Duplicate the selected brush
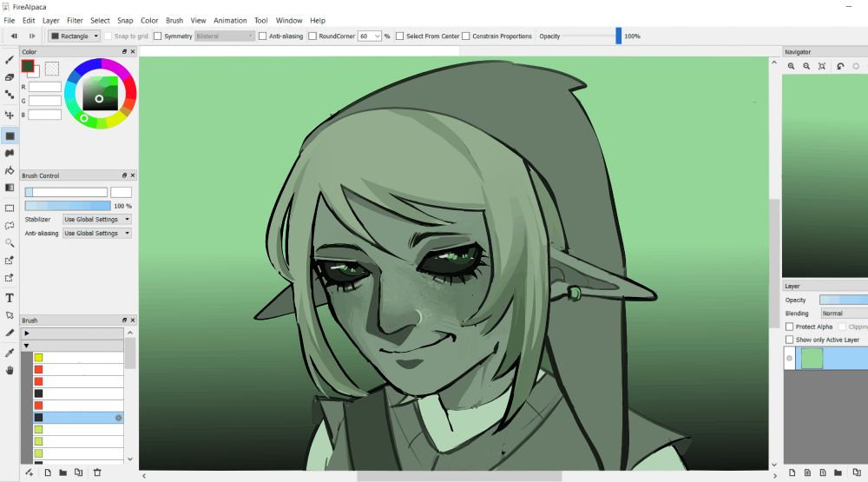 coord(79,472)
